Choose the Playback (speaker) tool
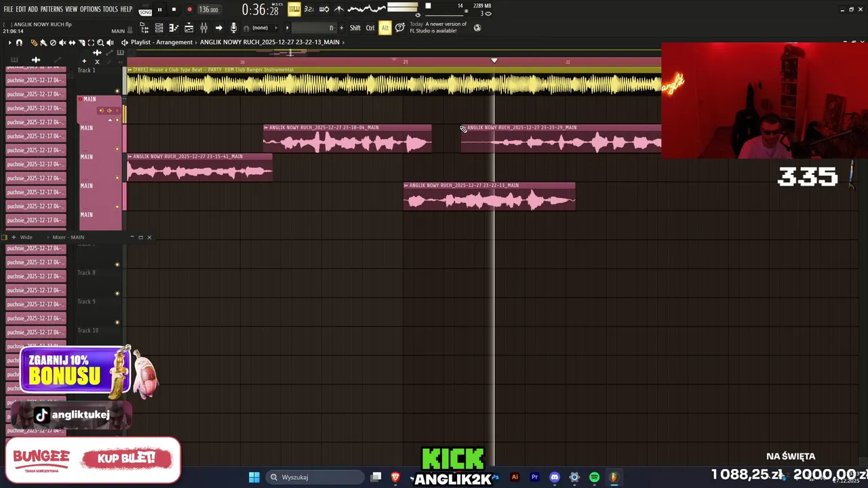This screenshot has width=868, height=488. tap(110, 43)
